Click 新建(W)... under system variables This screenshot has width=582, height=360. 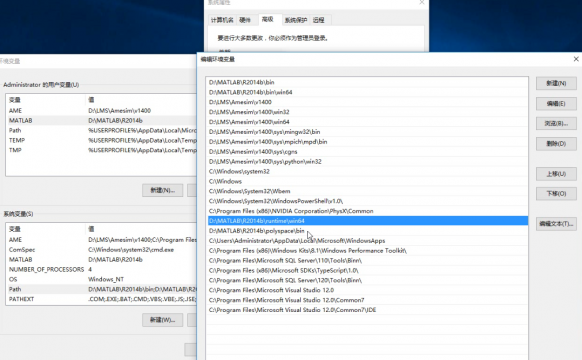[163, 320]
